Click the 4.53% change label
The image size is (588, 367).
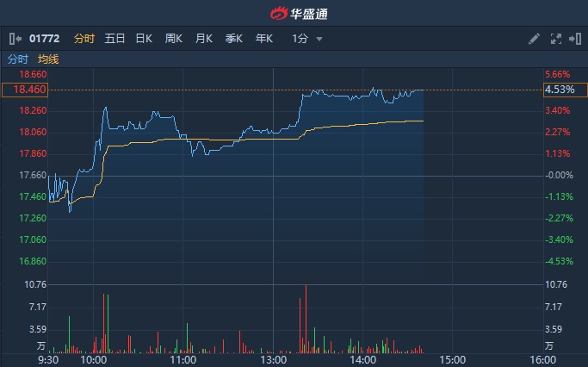click(558, 90)
